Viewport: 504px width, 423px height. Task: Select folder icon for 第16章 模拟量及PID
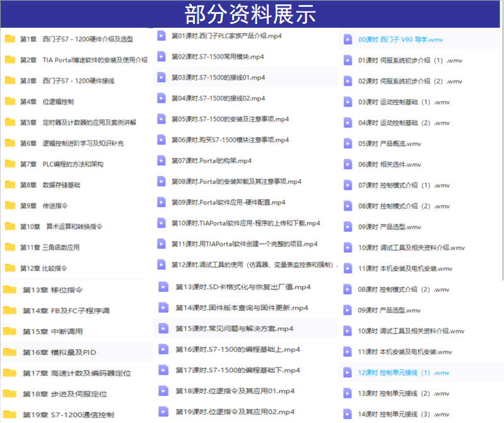click(9, 352)
